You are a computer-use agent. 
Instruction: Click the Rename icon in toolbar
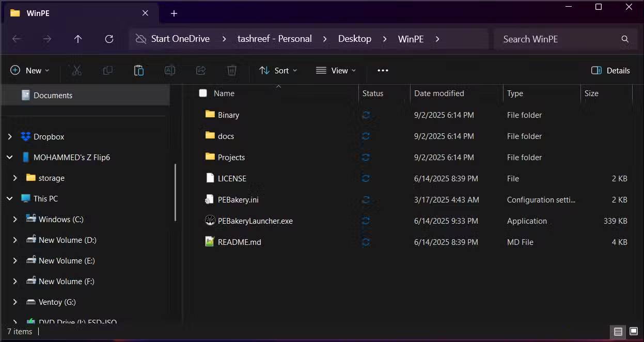coord(170,71)
